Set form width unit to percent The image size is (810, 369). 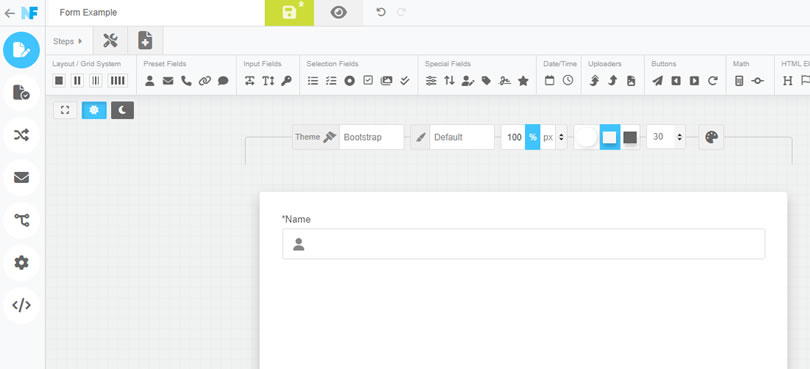coord(533,137)
